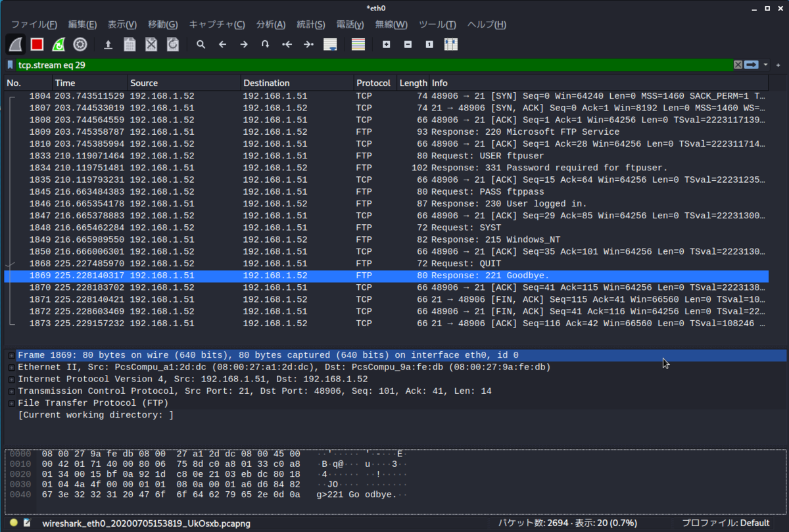Image resolution: width=789 pixels, height=532 pixels.
Task: Click the pcapng filename in status bar
Action: pos(146,523)
